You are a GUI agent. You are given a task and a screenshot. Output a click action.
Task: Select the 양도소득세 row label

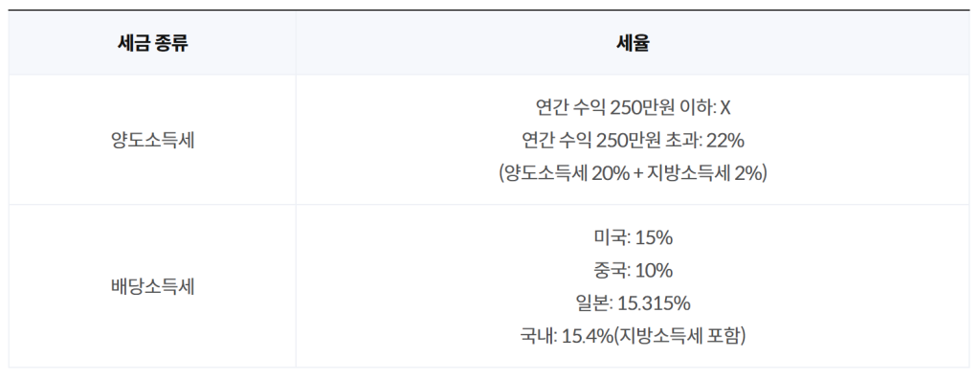coord(152,141)
